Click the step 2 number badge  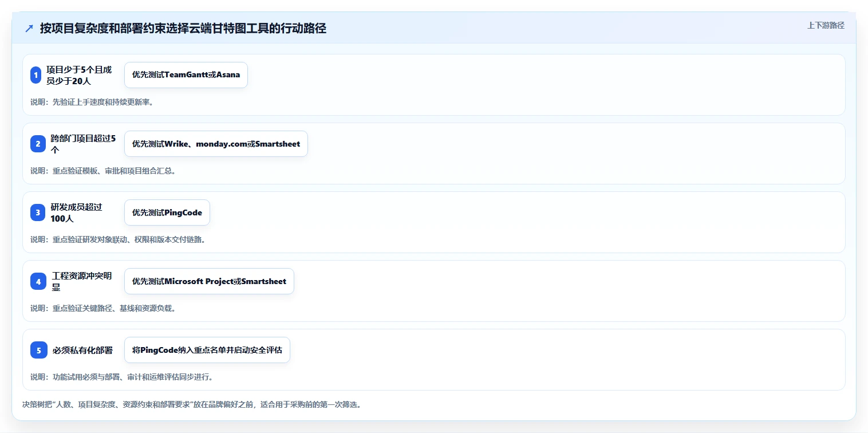click(x=38, y=144)
